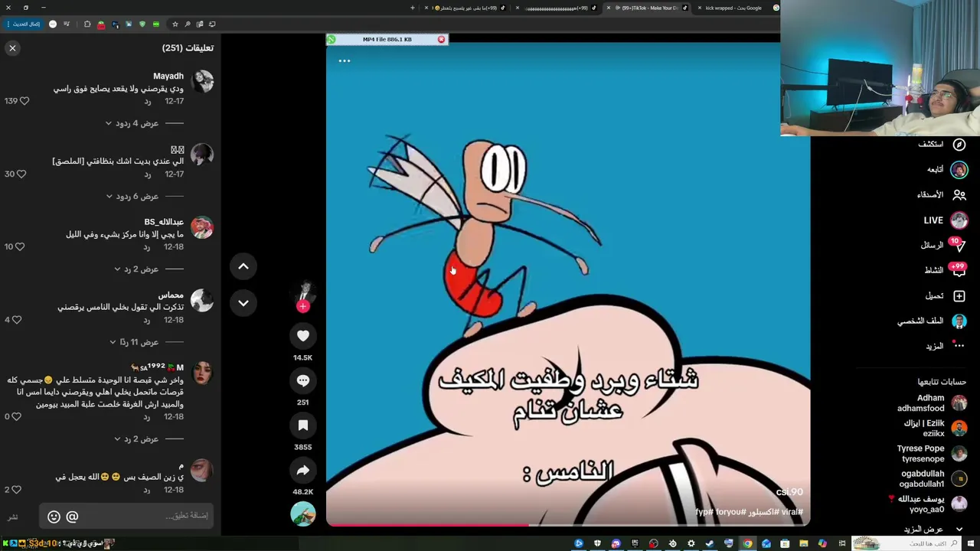This screenshot has width=980, height=551.
Task: Open green shield extension icon
Action: tap(142, 24)
